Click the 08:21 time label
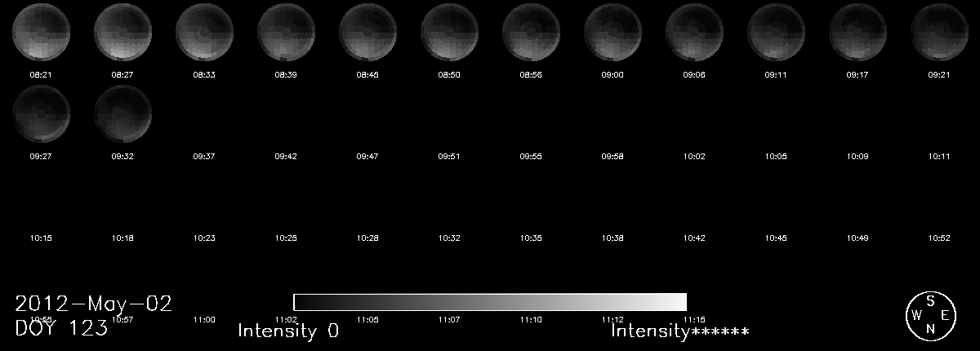 pos(41,74)
